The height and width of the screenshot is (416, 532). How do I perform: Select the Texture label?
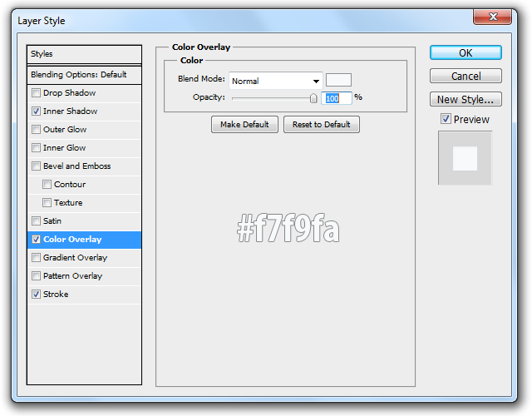[68, 203]
